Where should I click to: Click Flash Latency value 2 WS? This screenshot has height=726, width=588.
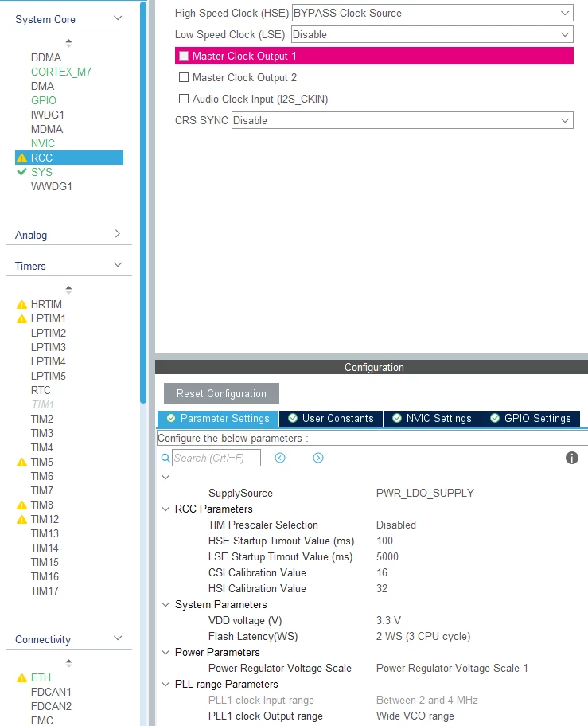423,636
